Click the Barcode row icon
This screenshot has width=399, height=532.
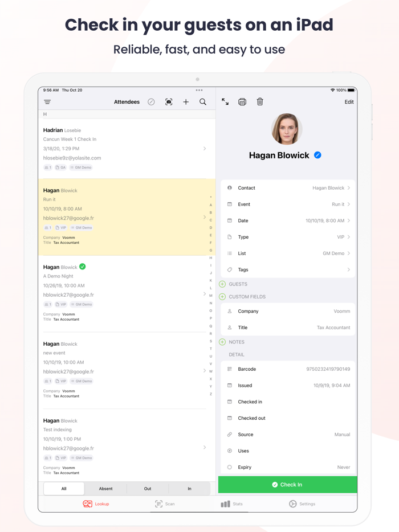230,369
